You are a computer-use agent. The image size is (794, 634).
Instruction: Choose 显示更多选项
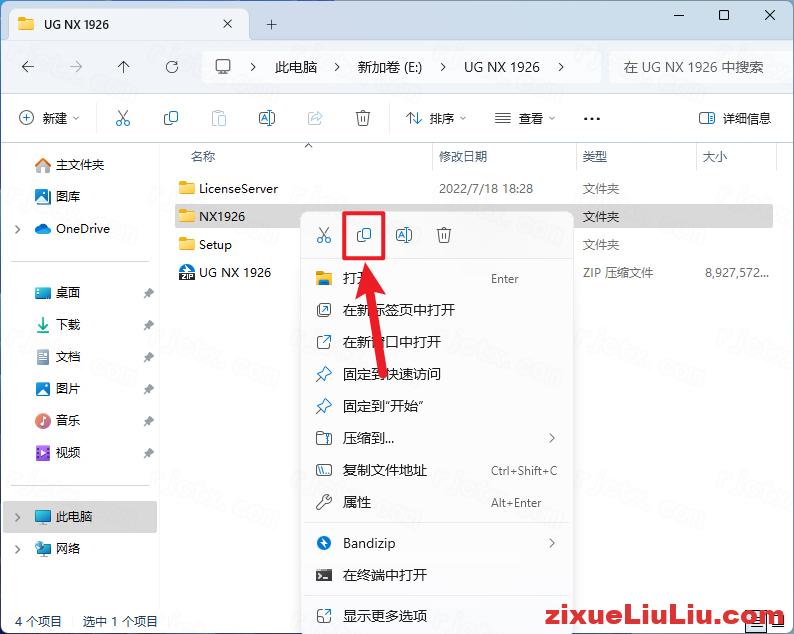[x=436, y=616]
